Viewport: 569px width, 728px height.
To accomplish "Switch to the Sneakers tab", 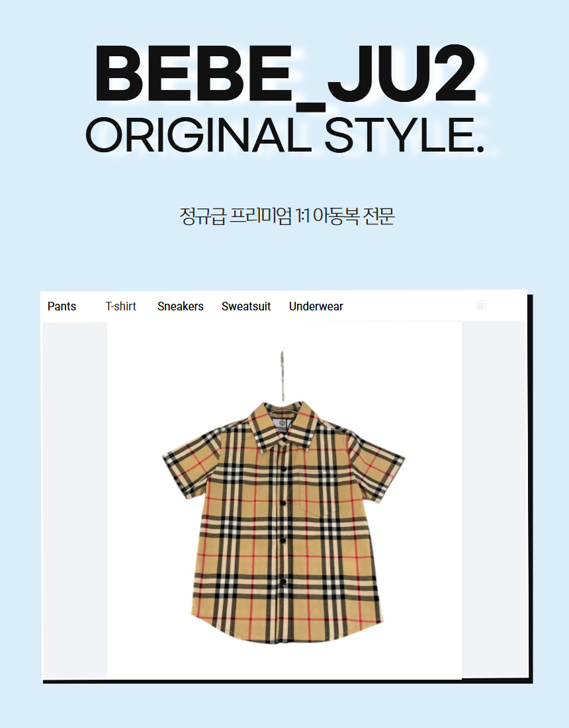I will (x=181, y=306).
